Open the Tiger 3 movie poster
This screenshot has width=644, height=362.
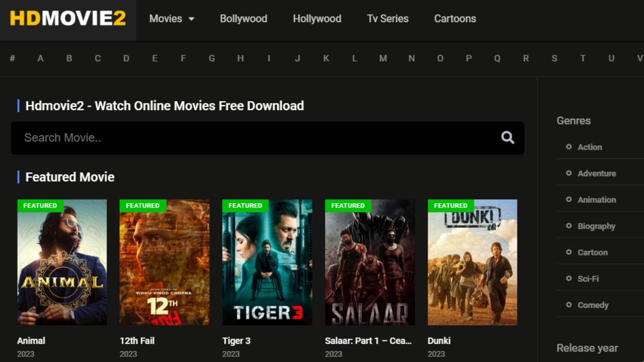pos(267,262)
